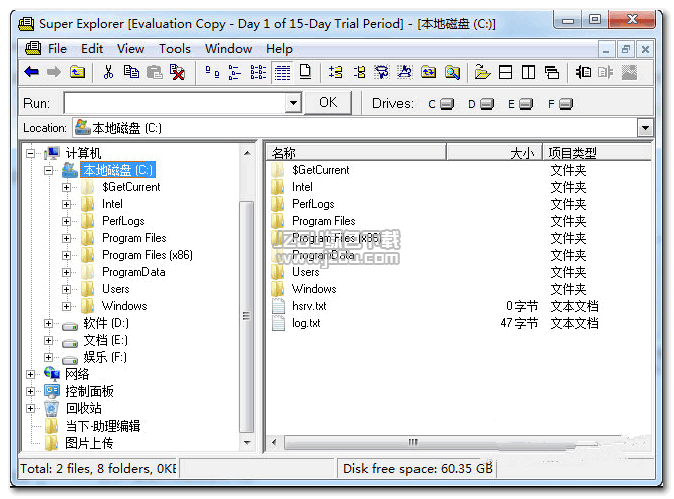Click the OK button beside Run
The width and height of the screenshot is (674, 499).
coord(328,103)
